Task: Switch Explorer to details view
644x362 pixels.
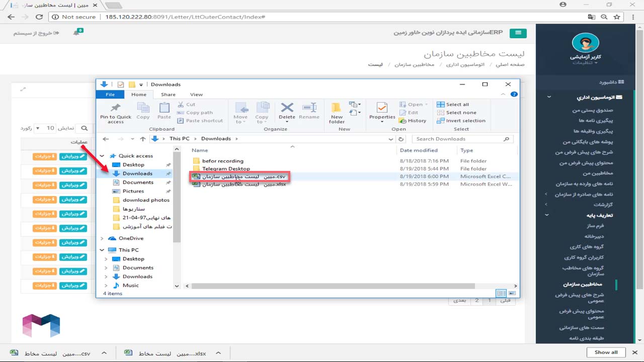Action: pyautogui.click(x=501, y=293)
